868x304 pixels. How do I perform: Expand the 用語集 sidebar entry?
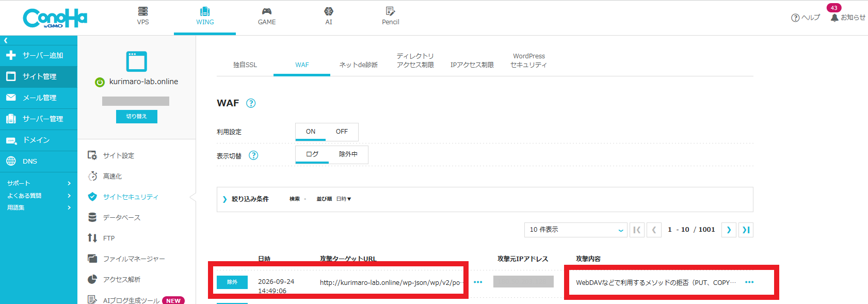pos(39,207)
